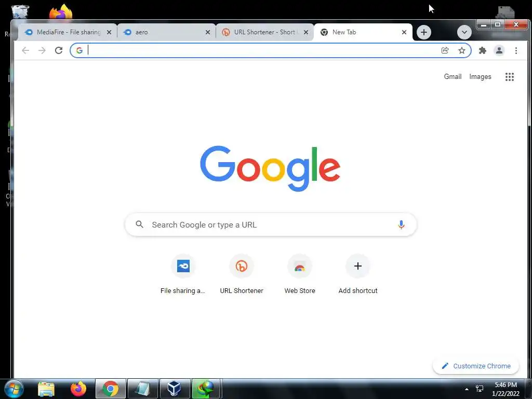
Task: Open the Windows Start menu
Action: 14,389
